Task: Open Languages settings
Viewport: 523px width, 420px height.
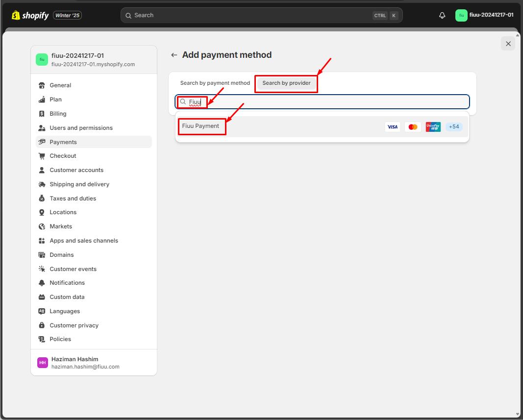Action: (94, 311)
